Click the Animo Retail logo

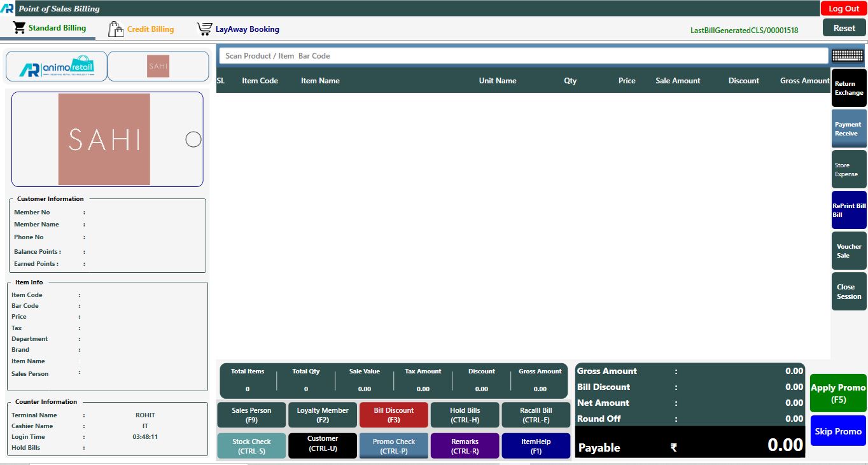click(57, 67)
